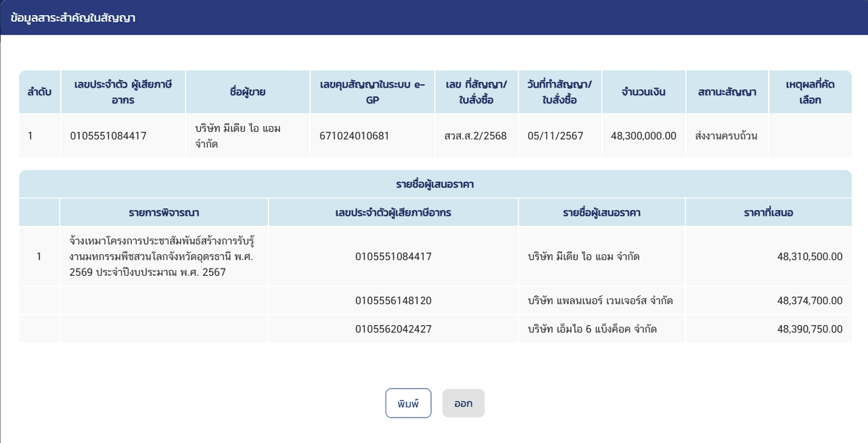Click the ออก (exit) button

click(x=463, y=403)
